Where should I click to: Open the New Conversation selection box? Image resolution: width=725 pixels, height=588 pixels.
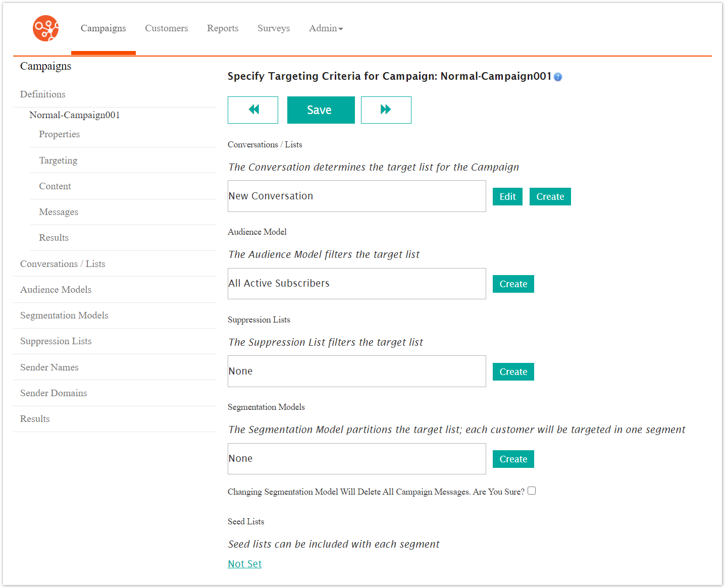[356, 196]
